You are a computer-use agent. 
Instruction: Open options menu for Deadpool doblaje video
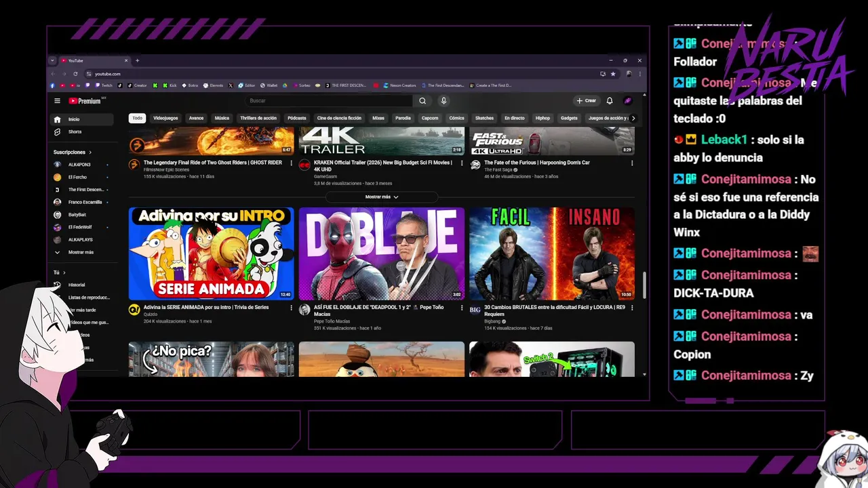[462, 308]
